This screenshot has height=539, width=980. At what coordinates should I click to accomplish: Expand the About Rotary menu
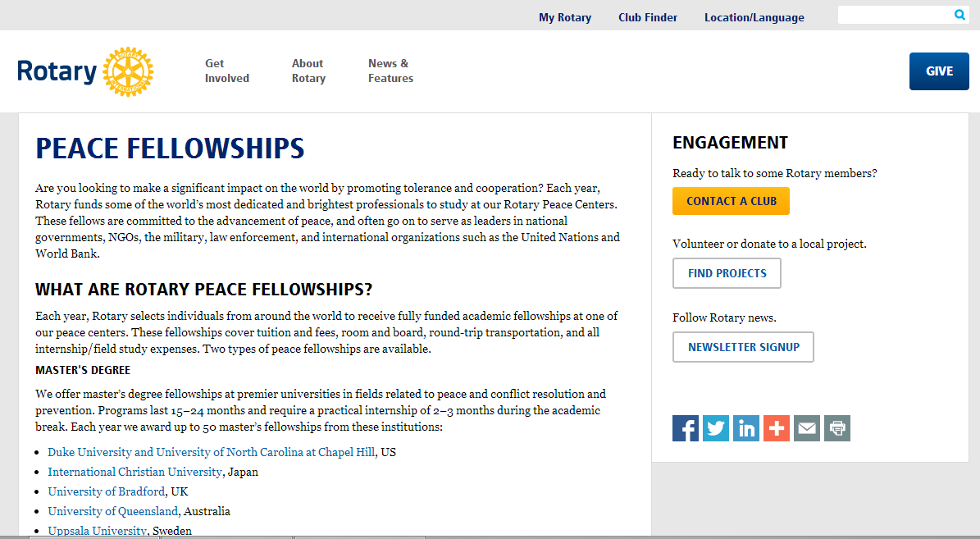(308, 71)
